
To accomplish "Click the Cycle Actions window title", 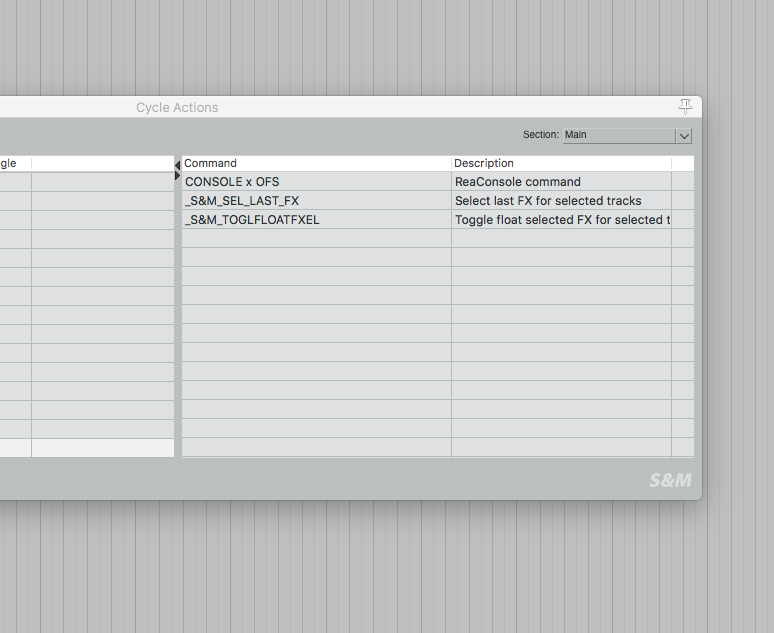I will point(177,107).
